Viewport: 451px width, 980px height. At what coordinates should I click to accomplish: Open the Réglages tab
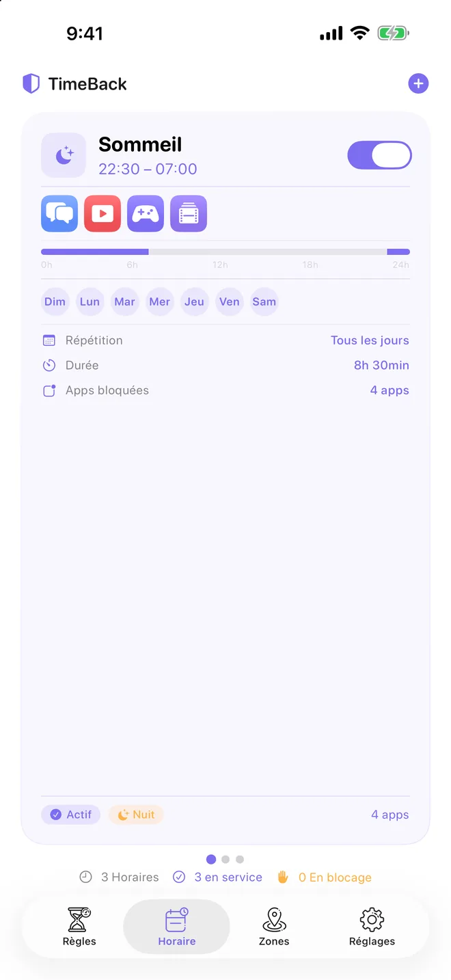click(x=372, y=927)
